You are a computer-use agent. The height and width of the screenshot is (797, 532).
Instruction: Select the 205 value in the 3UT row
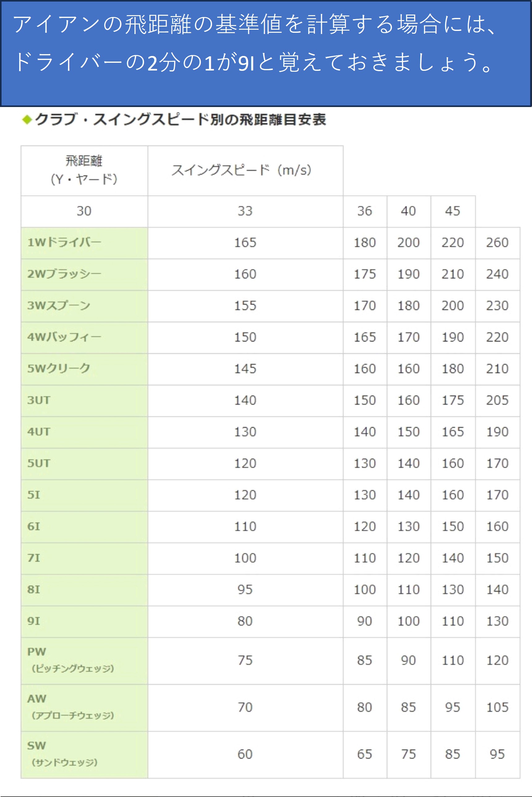pos(497,401)
